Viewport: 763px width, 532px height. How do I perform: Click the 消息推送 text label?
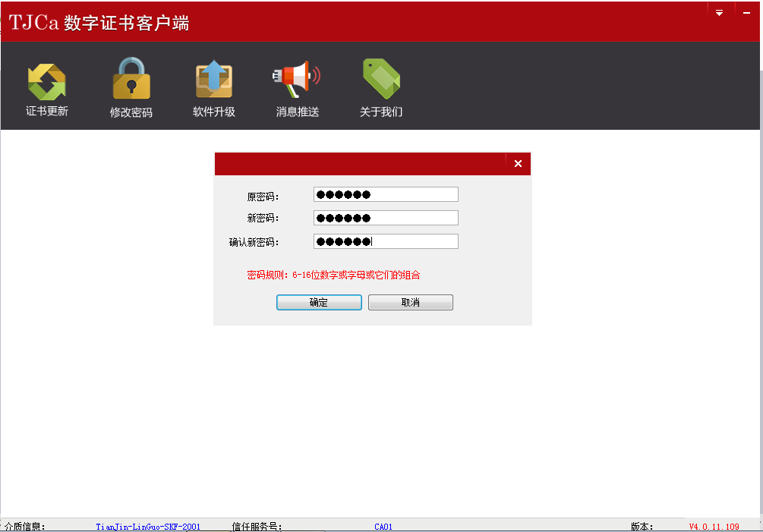tap(297, 112)
